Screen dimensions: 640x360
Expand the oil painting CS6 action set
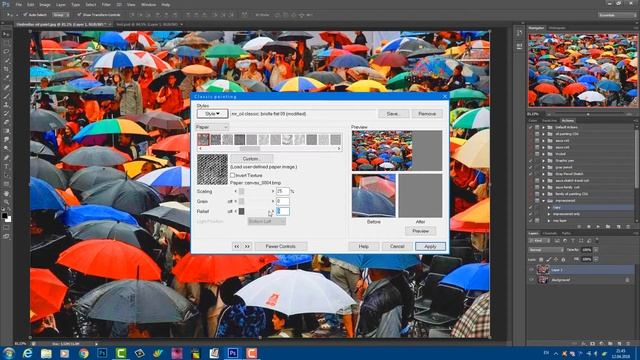tap(543, 134)
